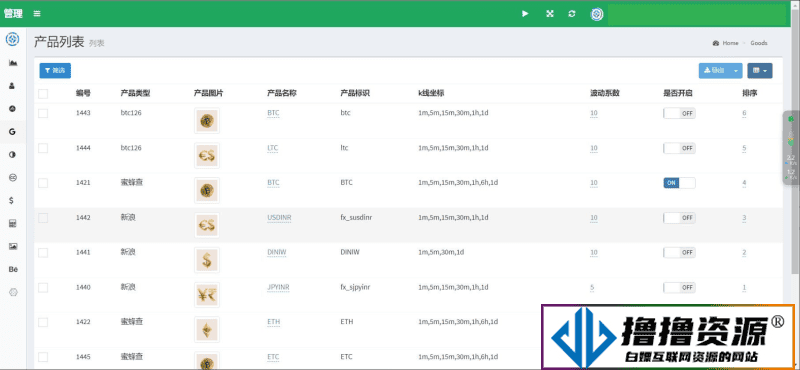Click the fullscreen expand icon
Screen dimensions: 800x370
tap(549, 14)
